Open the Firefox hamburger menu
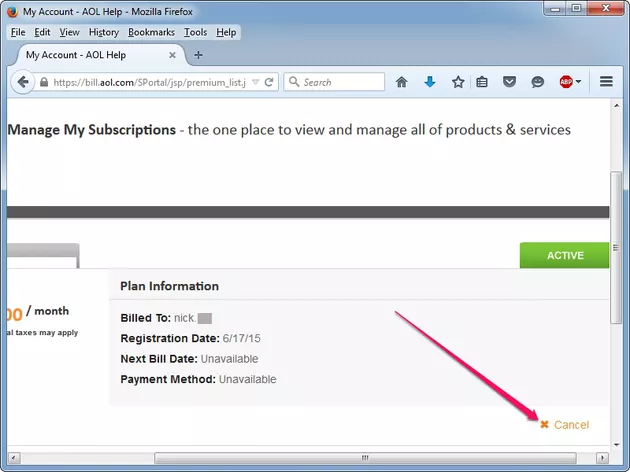Screen dimensions: 630x472 (606, 82)
